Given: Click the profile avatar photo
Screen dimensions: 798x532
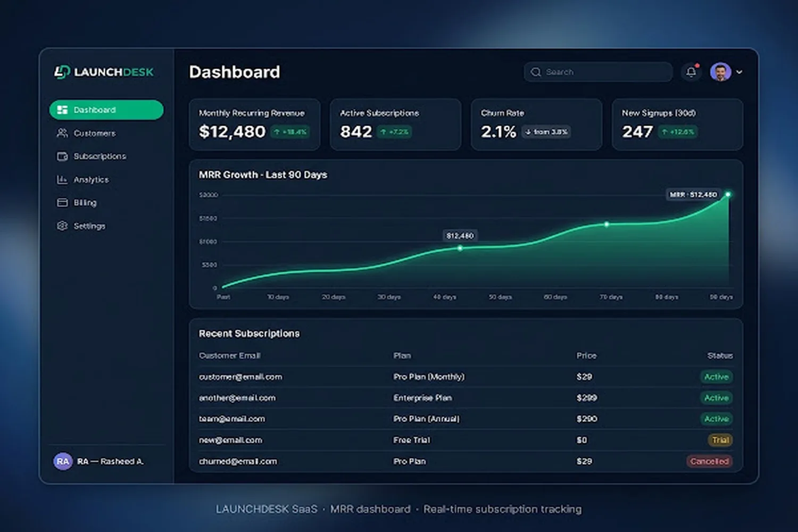Looking at the screenshot, I should [x=721, y=72].
